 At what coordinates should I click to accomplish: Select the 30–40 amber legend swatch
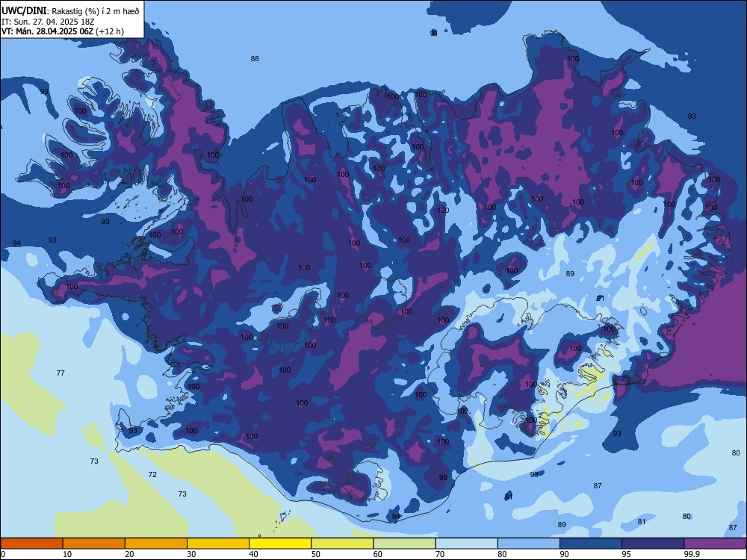coord(217,544)
